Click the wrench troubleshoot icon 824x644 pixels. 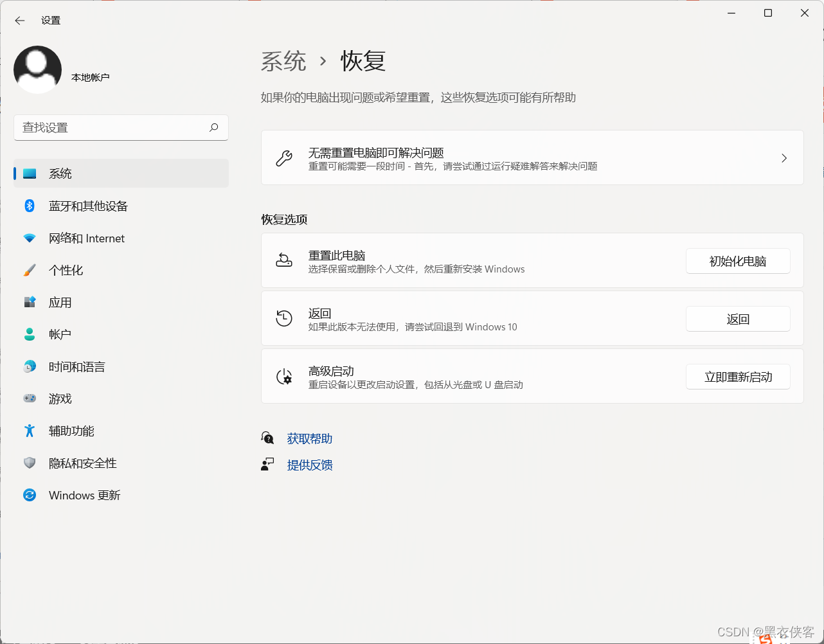284,158
